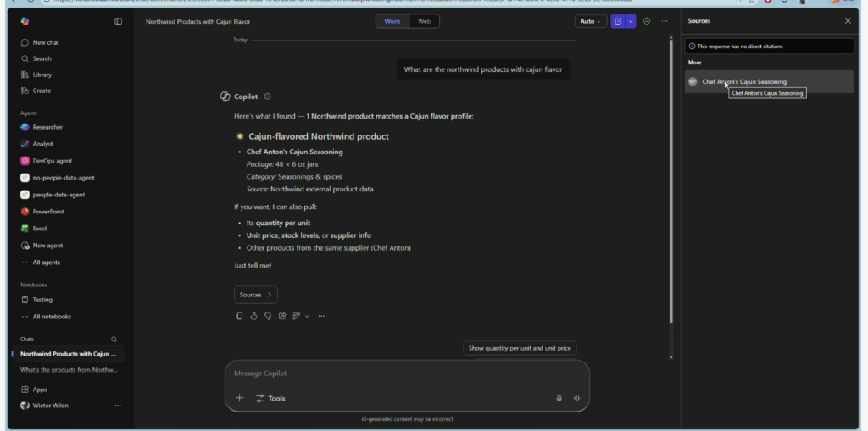This screenshot has width=868, height=431.
Task: Open 'What's the products from Northw...' chat
Action: (69, 369)
